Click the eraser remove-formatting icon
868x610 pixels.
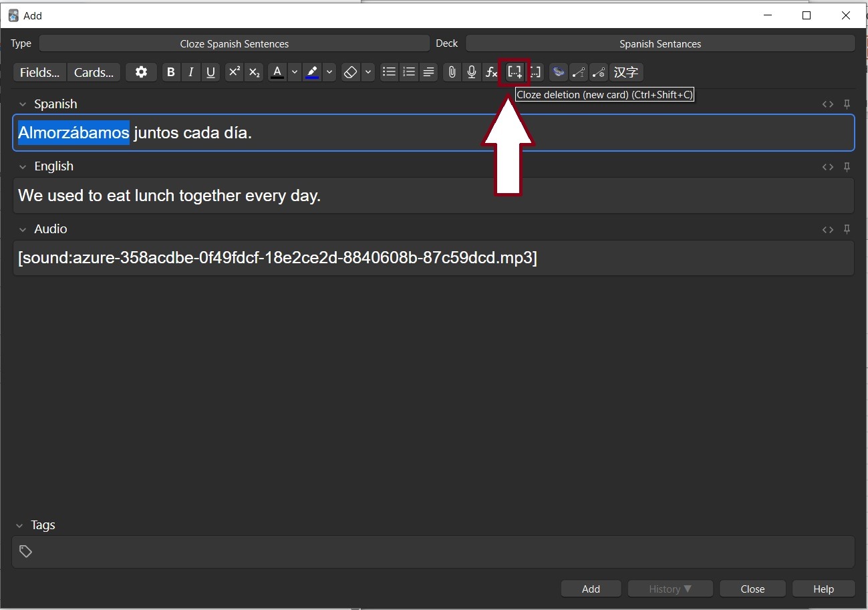[x=351, y=72]
